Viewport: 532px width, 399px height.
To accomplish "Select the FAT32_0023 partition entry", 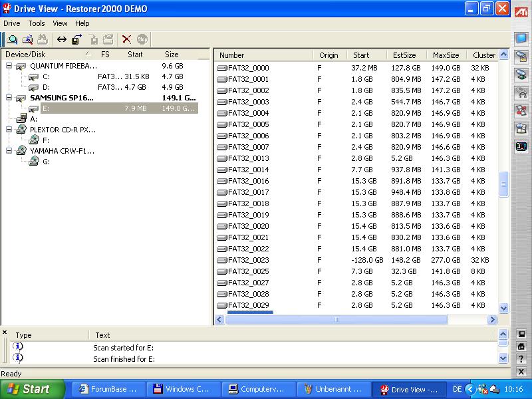I will (248, 260).
